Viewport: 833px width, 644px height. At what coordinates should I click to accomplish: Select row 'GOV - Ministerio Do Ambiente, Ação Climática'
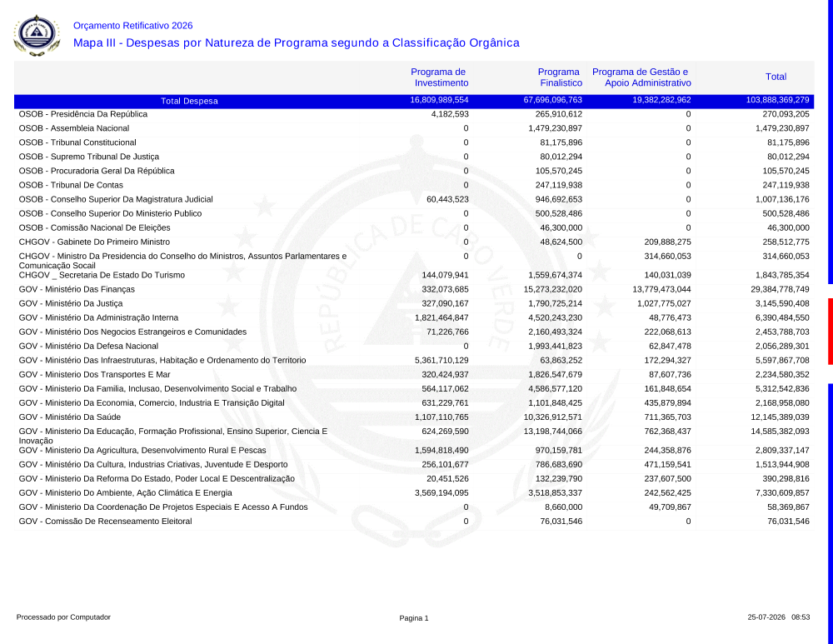click(x=414, y=493)
